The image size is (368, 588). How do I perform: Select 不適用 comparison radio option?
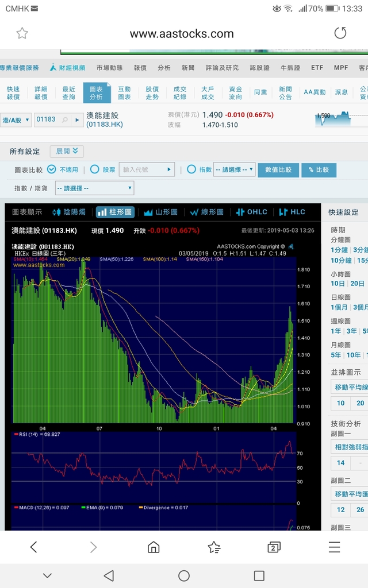(x=52, y=169)
